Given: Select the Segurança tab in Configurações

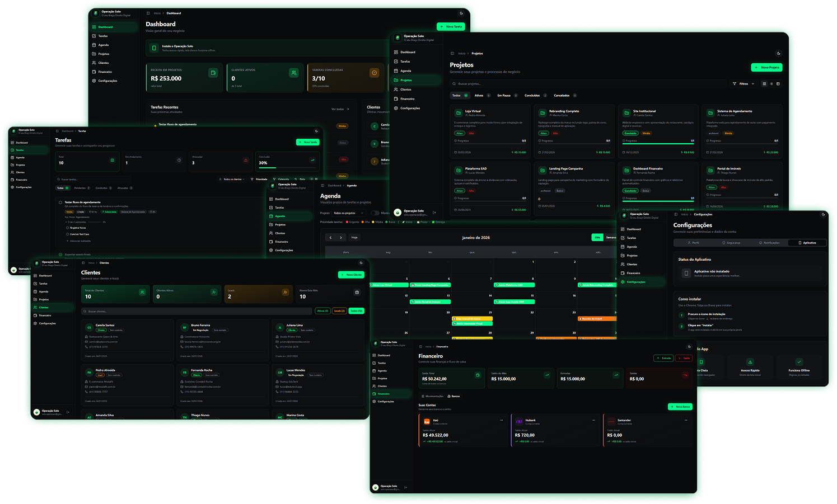Looking at the screenshot, I should pyautogui.click(x=731, y=243).
